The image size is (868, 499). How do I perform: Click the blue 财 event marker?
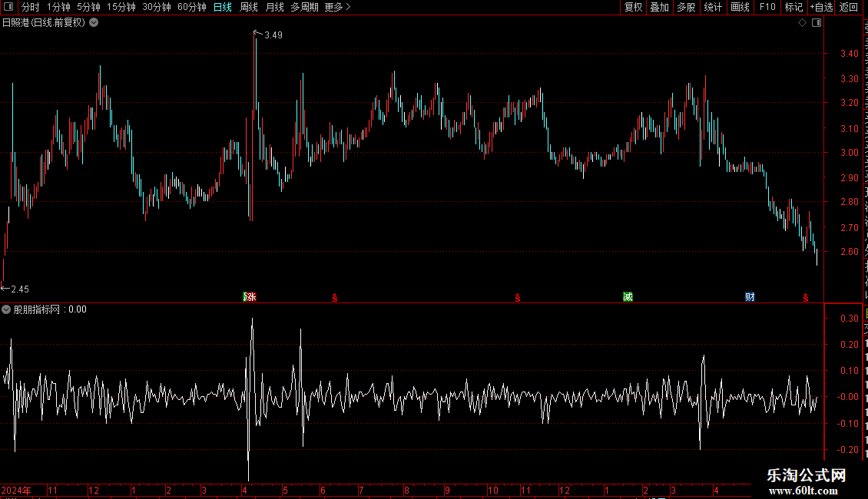click(x=750, y=297)
